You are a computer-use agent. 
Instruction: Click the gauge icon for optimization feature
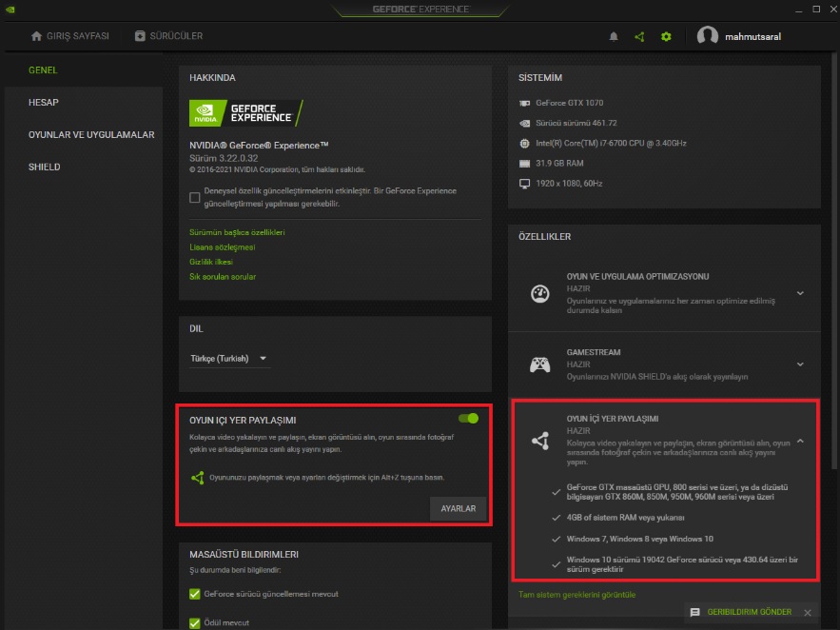click(x=539, y=293)
